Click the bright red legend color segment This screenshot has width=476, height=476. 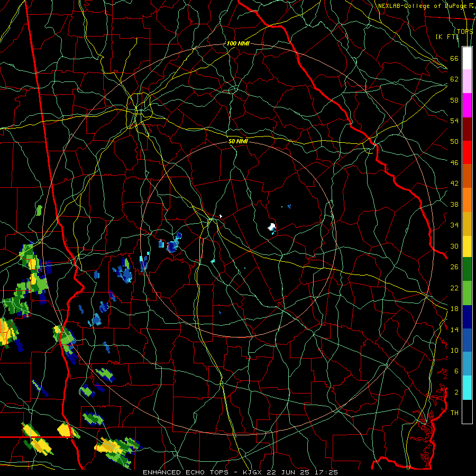467,152
